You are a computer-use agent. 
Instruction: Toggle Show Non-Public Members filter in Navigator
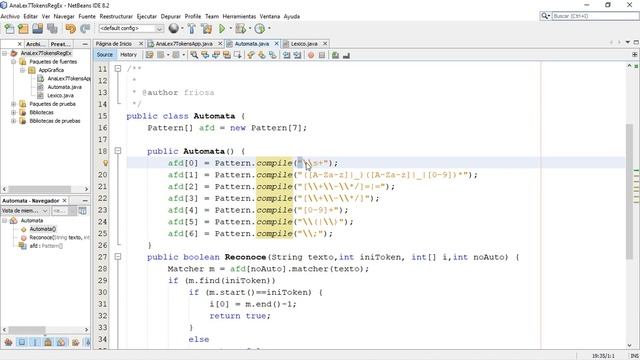point(48,342)
